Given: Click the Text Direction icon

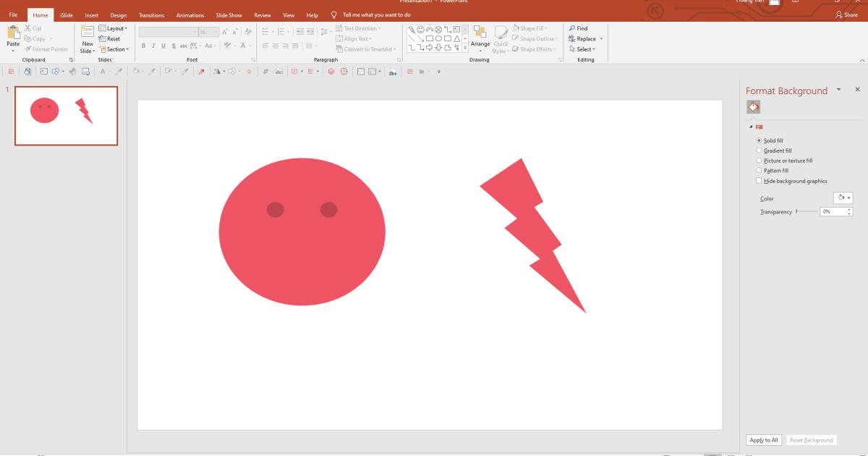Looking at the screenshot, I should click(338, 28).
